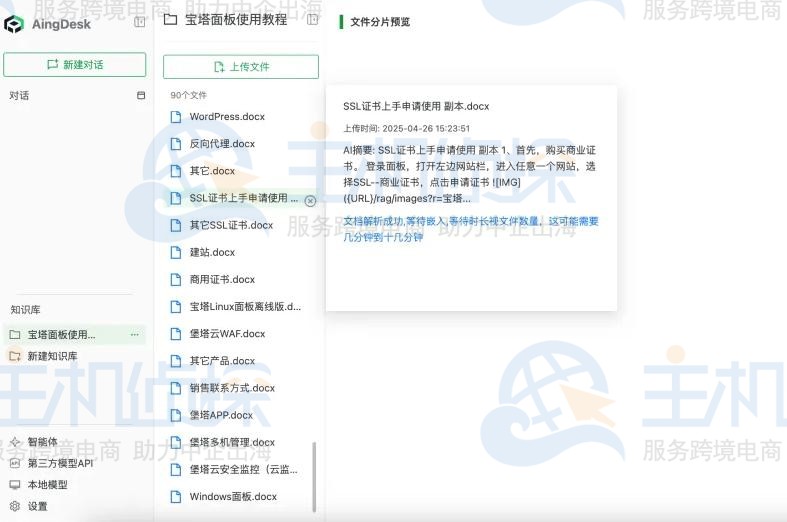Open the 堡塔多机管理.docx file
The width and height of the screenshot is (787, 522).
point(232,442)
